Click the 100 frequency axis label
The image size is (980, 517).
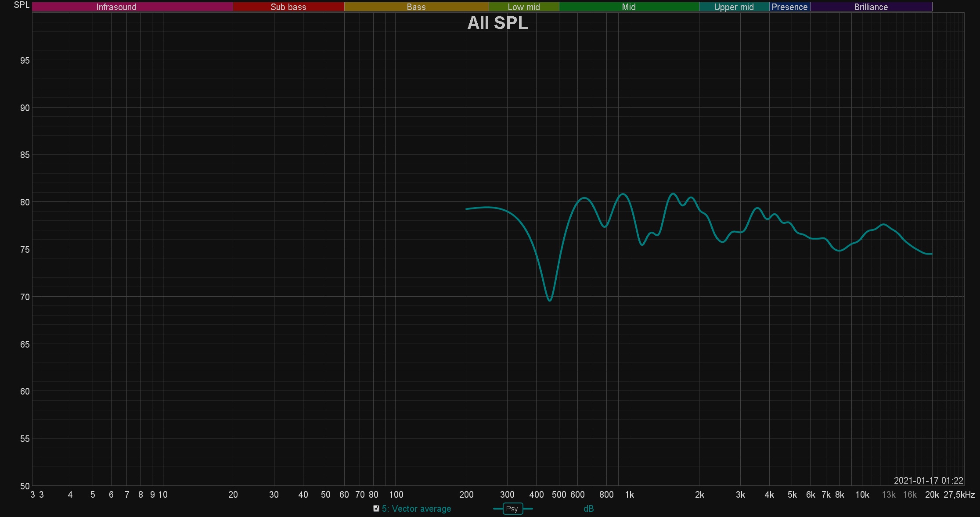point(396,495)
